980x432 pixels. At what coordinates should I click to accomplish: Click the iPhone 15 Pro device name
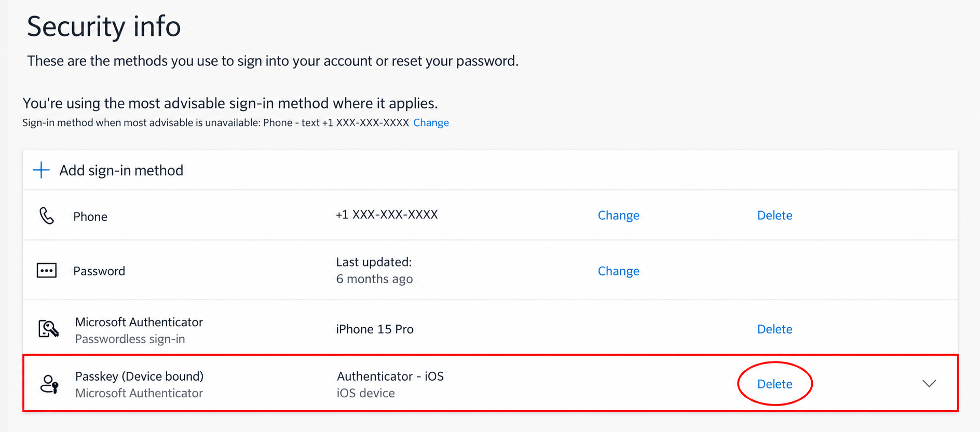[375, 329]
